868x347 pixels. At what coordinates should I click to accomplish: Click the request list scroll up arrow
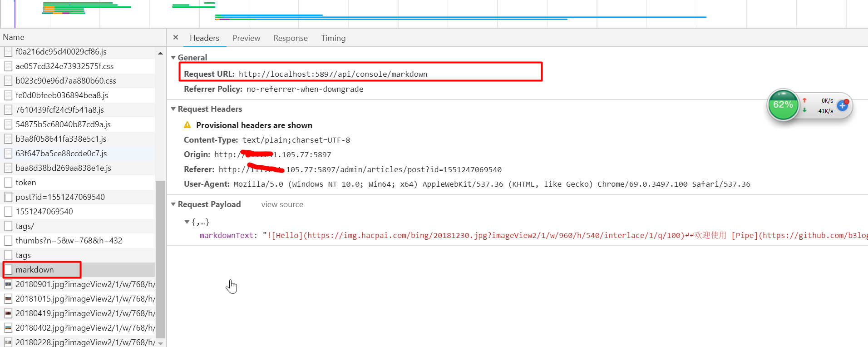tap(160, 53)
